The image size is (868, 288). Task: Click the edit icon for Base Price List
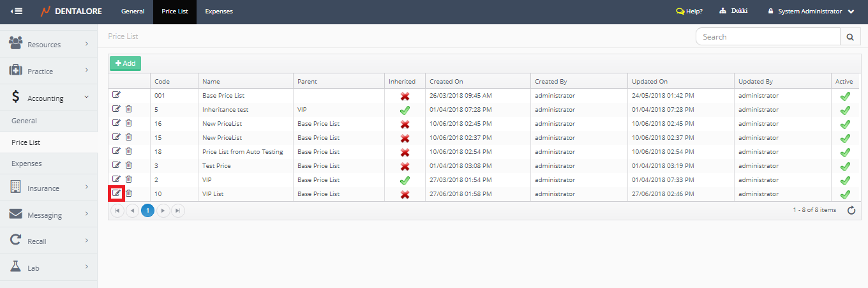pyautogui.click(x=116, y=95)
